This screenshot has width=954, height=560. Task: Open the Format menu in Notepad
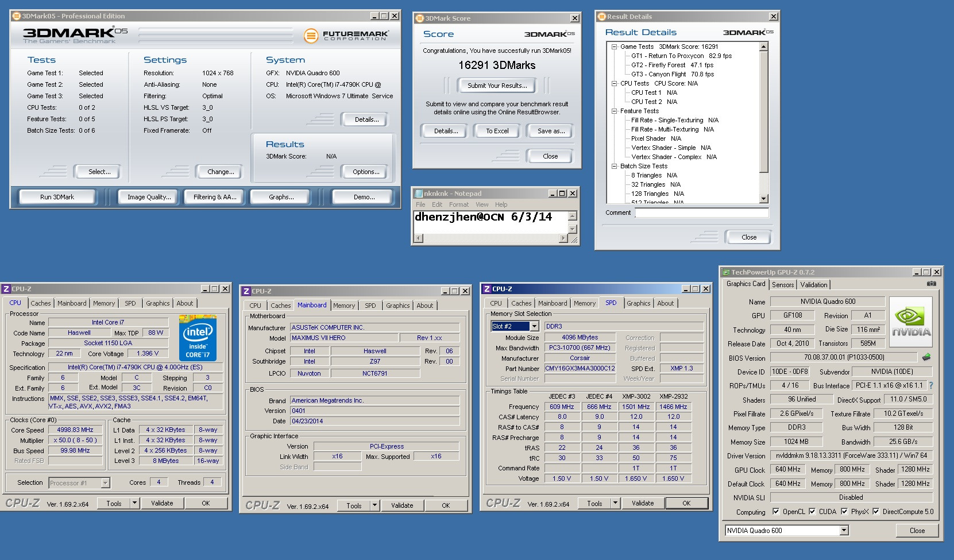coord(458,204)
